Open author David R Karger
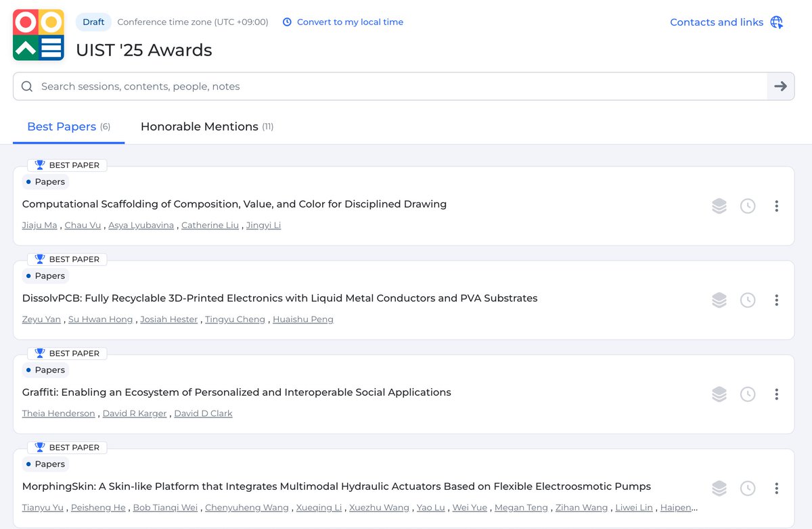Viewport: 812px width, 529px height. pos(135,413)
